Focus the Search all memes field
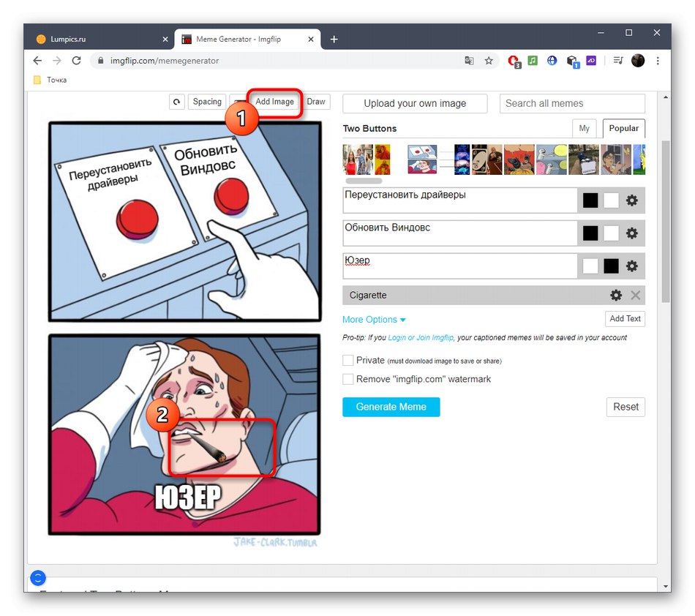The width and height of the screenshot is (695, 616). [x=572, y=104]
